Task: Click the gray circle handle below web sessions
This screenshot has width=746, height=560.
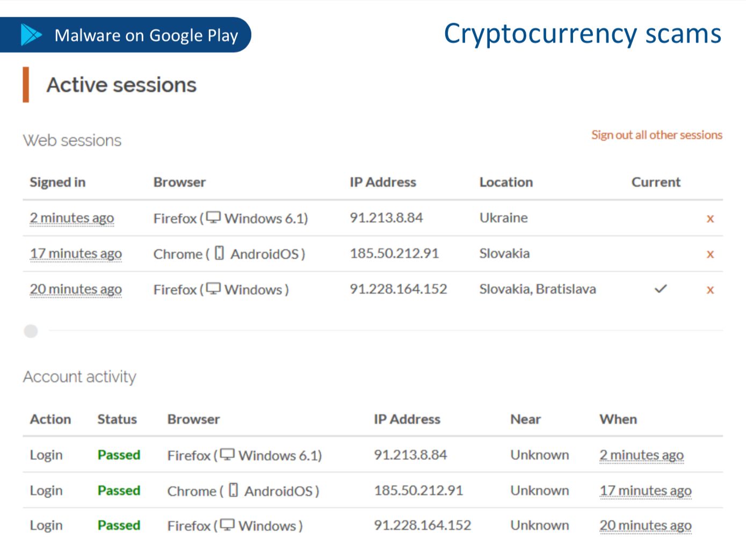Action: click(x=31, y=331)
